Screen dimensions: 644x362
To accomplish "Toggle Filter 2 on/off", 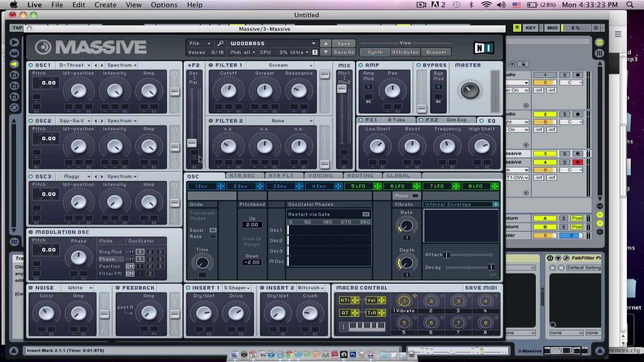I will click(211, 121).
